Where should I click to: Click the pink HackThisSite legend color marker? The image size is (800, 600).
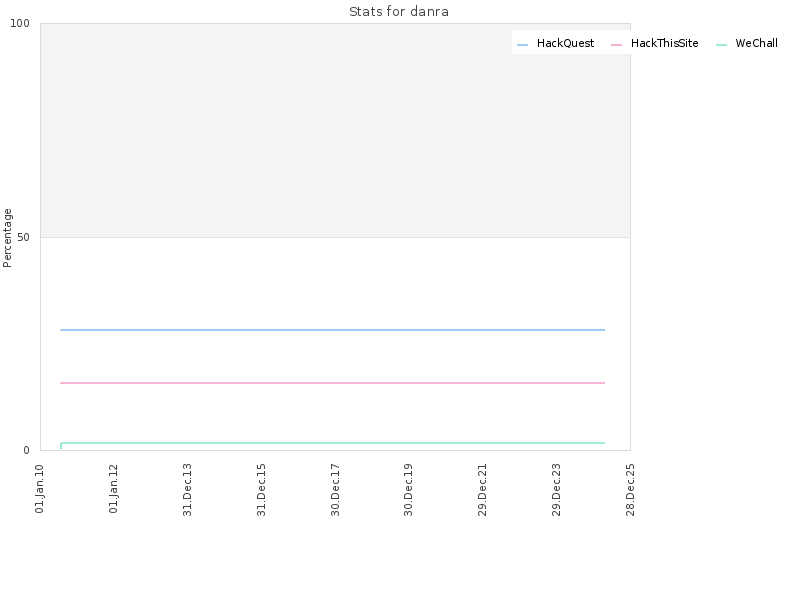616,45
